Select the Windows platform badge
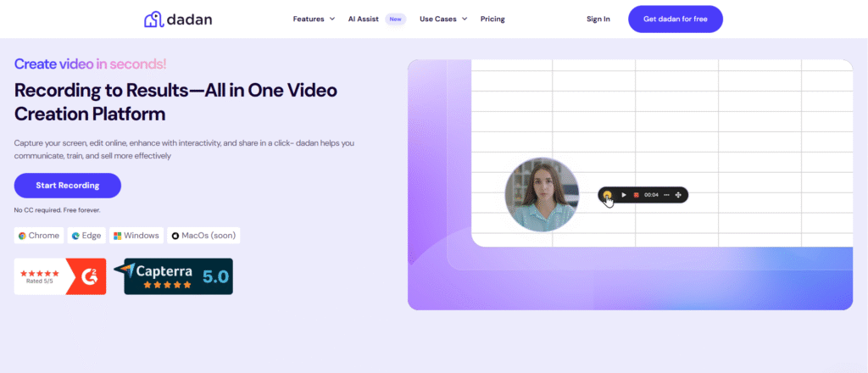Image resolution: width=868 pixels, height=373 pixels. pos(136,235)
